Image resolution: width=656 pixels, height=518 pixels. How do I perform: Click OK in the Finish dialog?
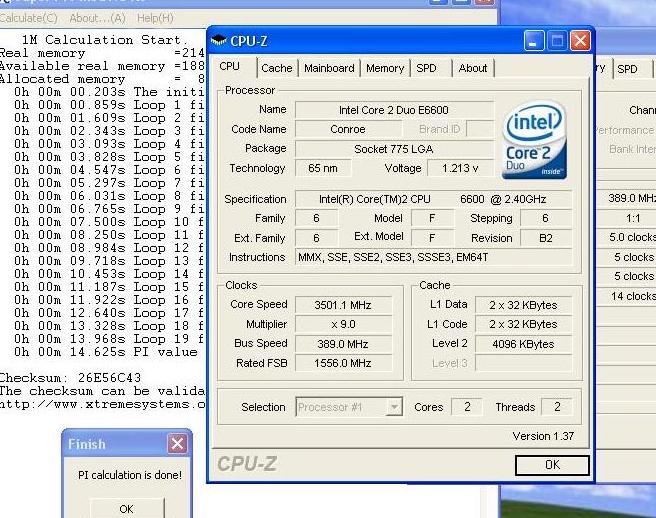pyautogui.click(x=126, y=509)
